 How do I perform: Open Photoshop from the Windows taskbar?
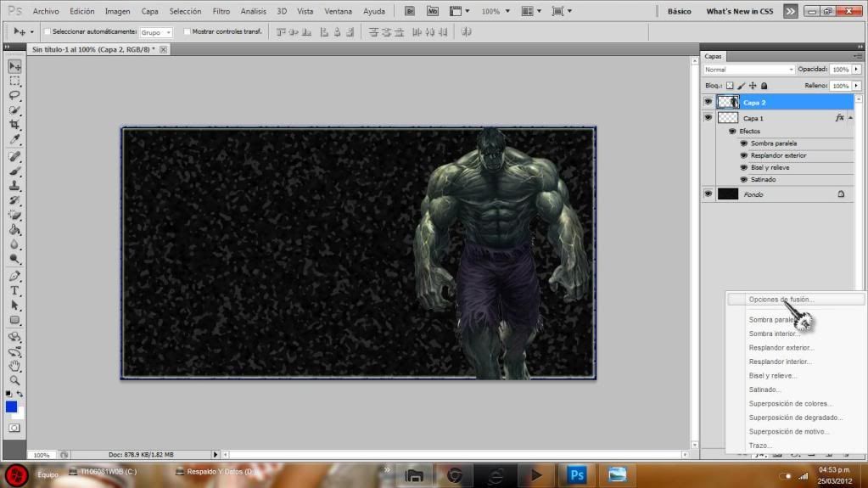[576, 474]
